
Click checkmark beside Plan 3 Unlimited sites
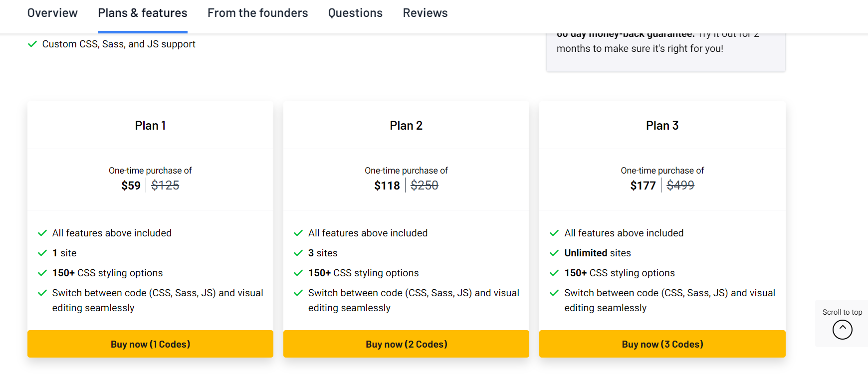(554, 253)
